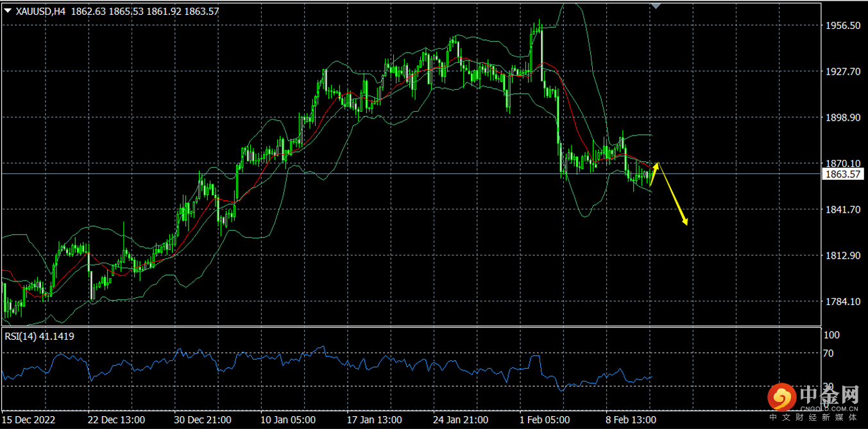Click the 1898.90 price scale label

(842, 118)
